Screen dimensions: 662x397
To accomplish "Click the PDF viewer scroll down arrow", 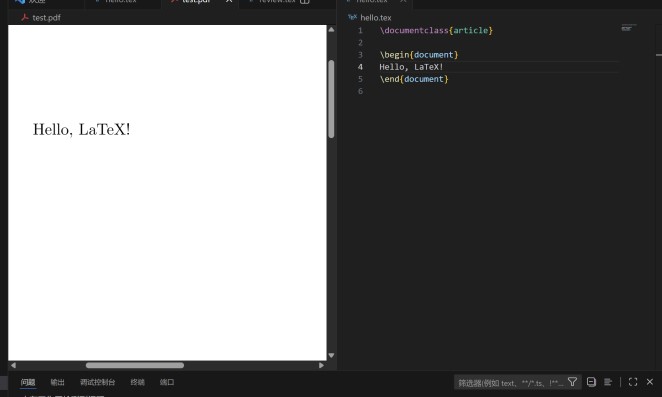I will coord(331,355).
